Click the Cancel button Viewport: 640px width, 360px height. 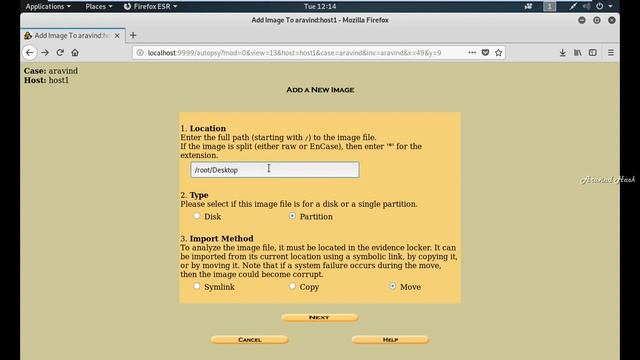pos(249,340)
